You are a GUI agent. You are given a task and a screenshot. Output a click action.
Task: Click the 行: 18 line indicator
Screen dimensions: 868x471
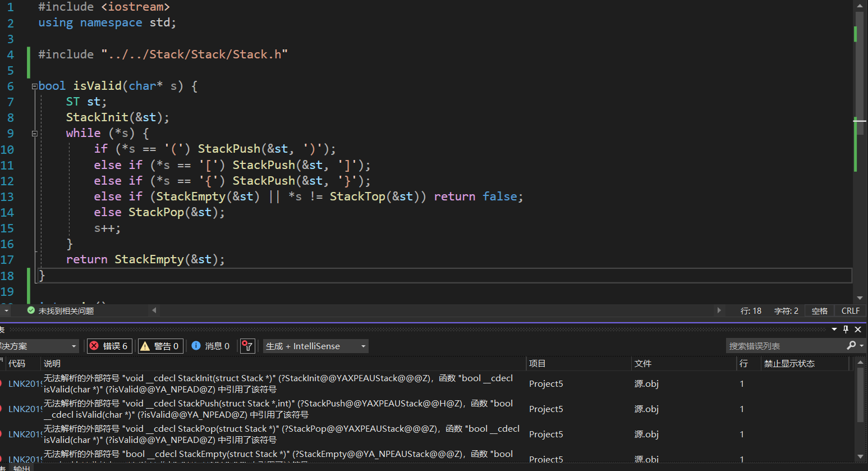click(x=751, y=310)
